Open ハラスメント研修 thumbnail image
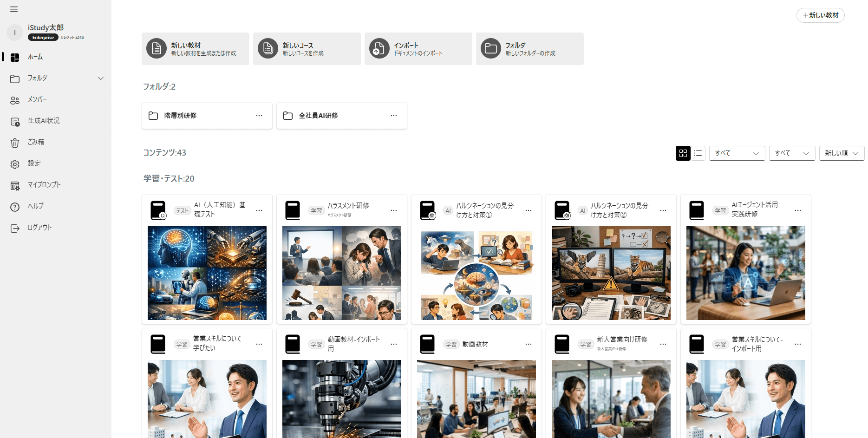 coord(342,273)
